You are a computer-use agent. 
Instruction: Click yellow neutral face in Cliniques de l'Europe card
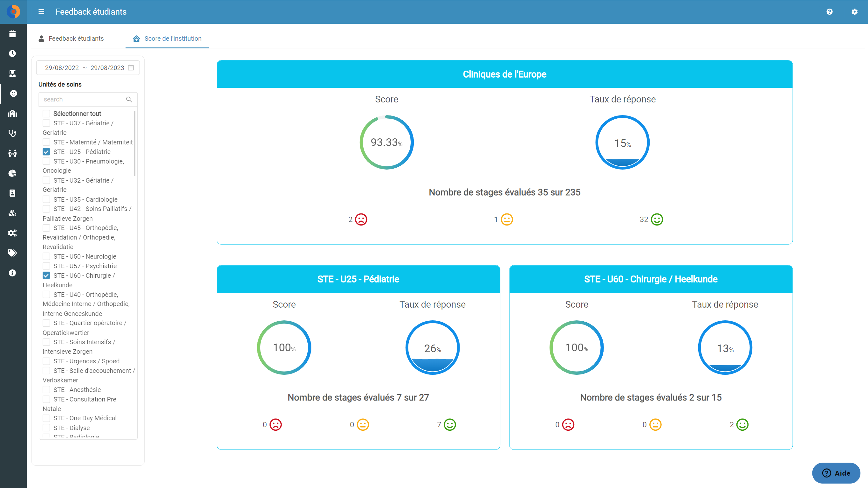(507, 219)
